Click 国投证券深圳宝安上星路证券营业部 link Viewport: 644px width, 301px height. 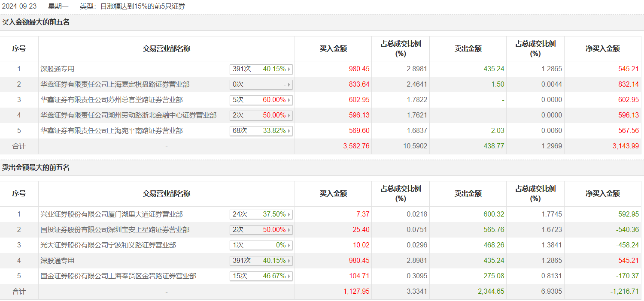115,230
